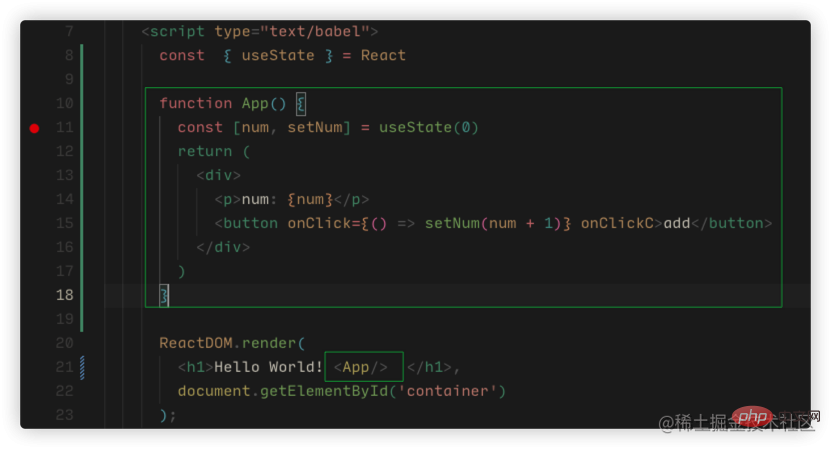
Task: Click the php logo watermark
Action: click(751, 414)
